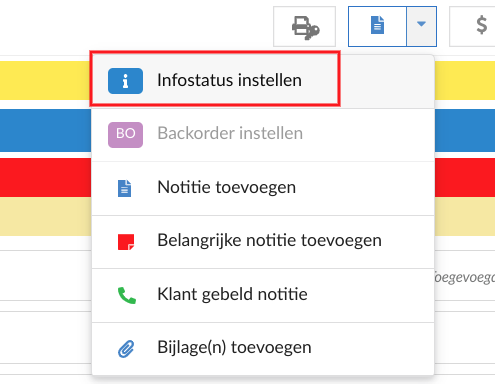The height and width of the screenshot is (384, 495).
Task: Click the yellow status bar
Action: [x=45, y=80]
